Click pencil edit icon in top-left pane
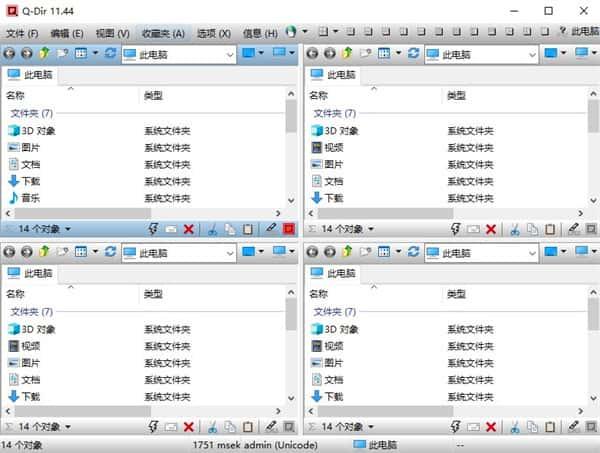 pyautogui.click(x=270, y=229)
